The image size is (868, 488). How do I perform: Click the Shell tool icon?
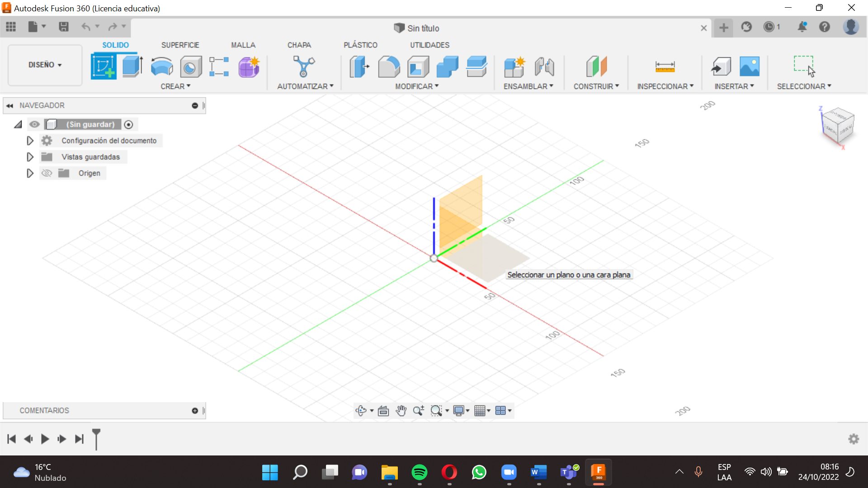point(418,67)
